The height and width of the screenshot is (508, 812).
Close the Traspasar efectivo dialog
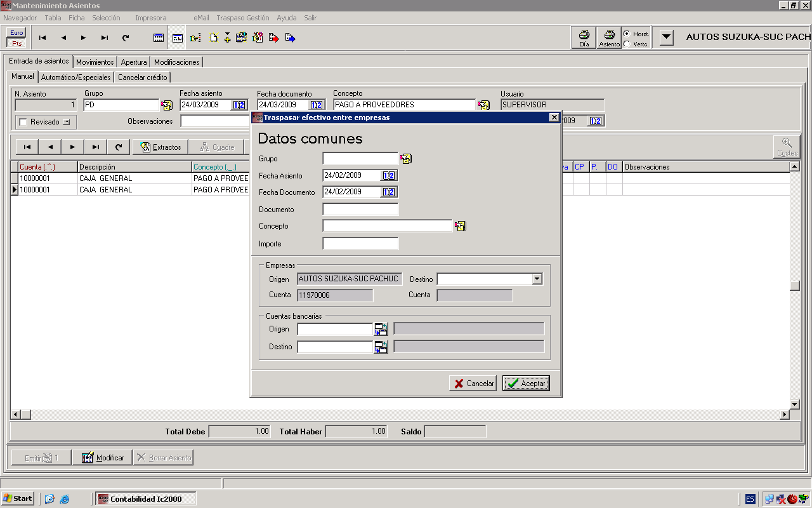554,117
